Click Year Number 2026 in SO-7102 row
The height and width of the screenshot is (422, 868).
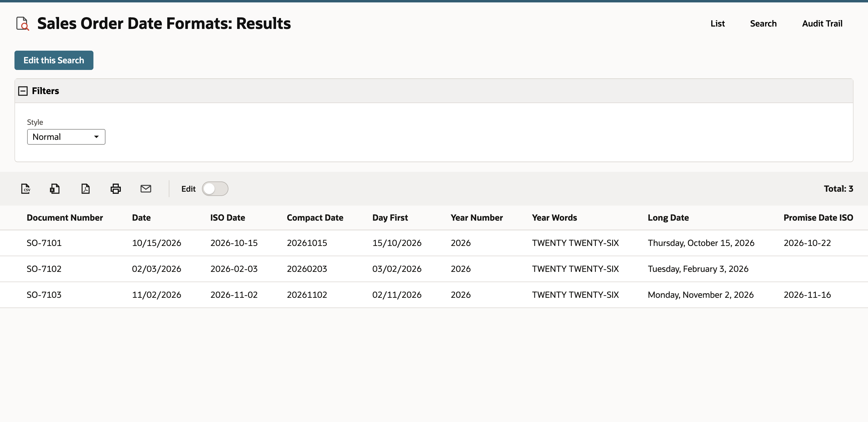(x=461, y=269)
